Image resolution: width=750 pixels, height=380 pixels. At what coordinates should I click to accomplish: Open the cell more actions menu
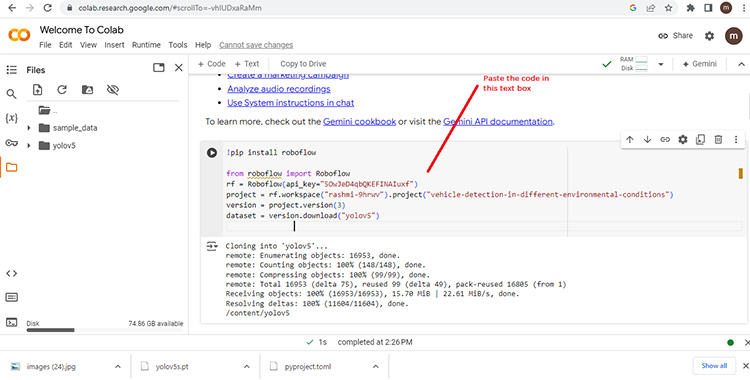pyautogui.click(x=736, y=140)
